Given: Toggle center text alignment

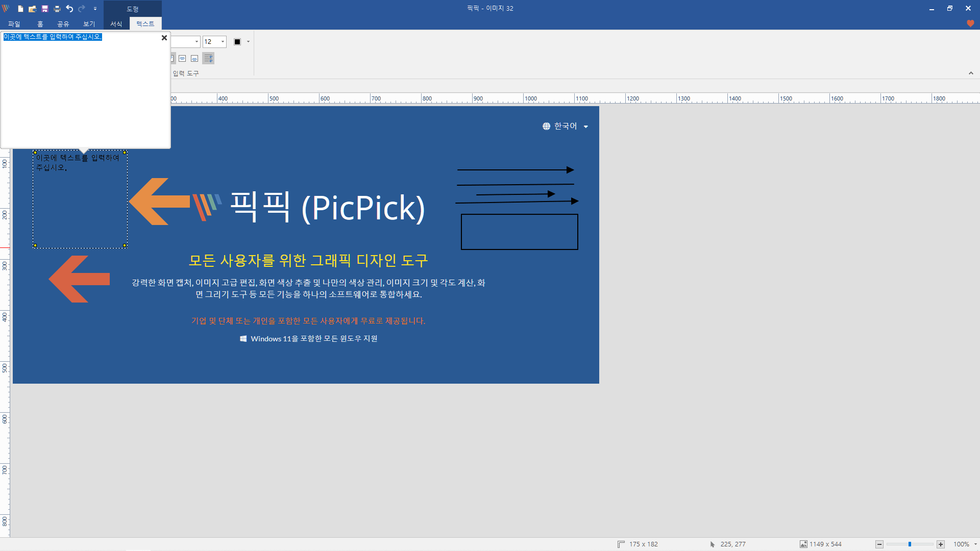Looking at the screenshot, I should point(182,58).
